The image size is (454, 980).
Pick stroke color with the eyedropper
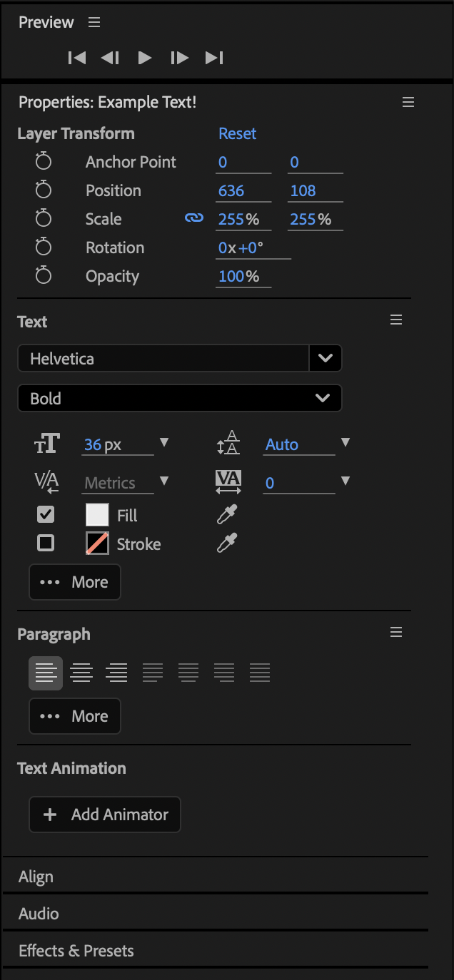coord(226,543)
